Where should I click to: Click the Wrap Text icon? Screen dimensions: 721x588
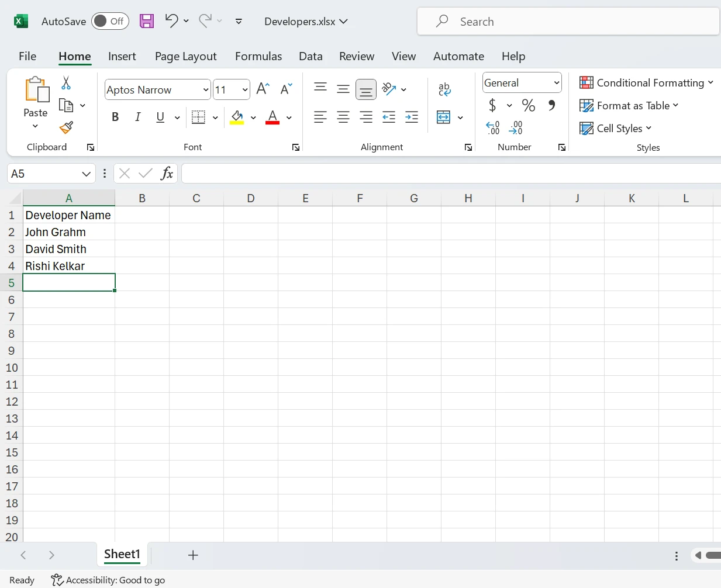pos(444,89)
